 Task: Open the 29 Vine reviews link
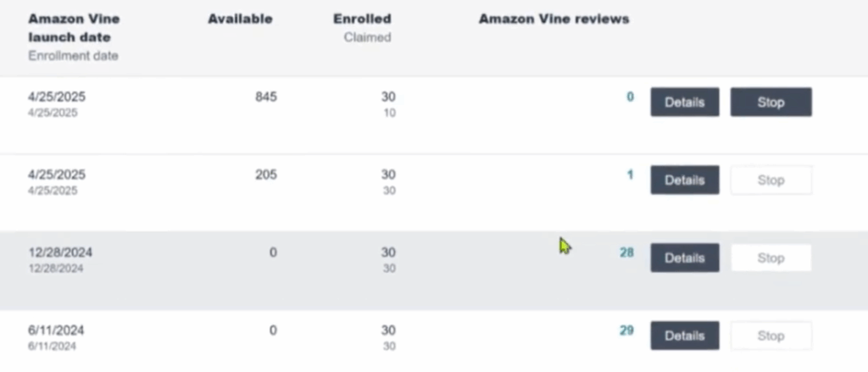626,330
